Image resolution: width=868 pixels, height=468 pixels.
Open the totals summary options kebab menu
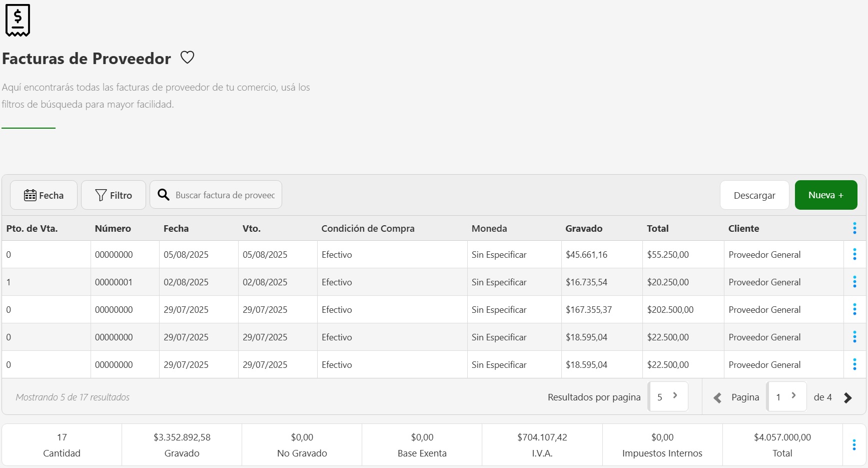tap(853, 445)
